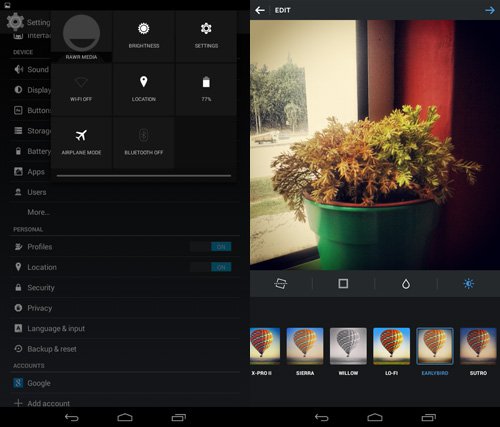500x427 pixels.
Task: Select the square border frame icon
Action: pos(343,284)
